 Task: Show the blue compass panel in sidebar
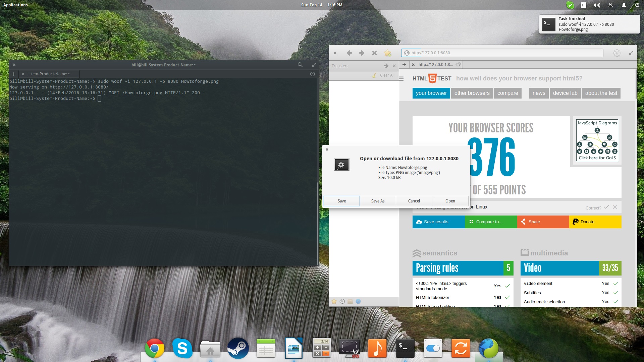point(358,301)
